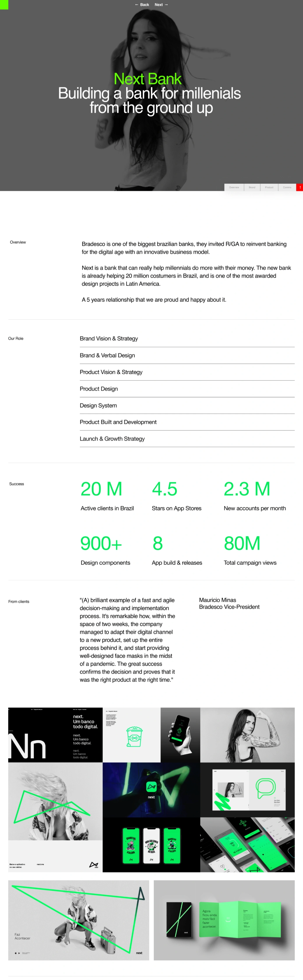Click Product Built and Development row
Screen dimensions: 303x980
[x=187, y=422]
